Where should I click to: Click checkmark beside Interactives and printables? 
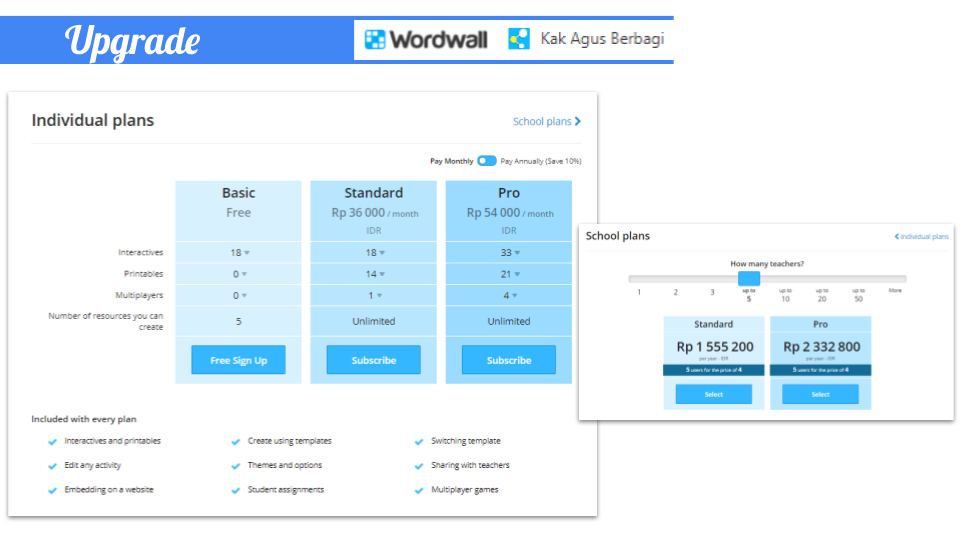(x=53, y=441)
